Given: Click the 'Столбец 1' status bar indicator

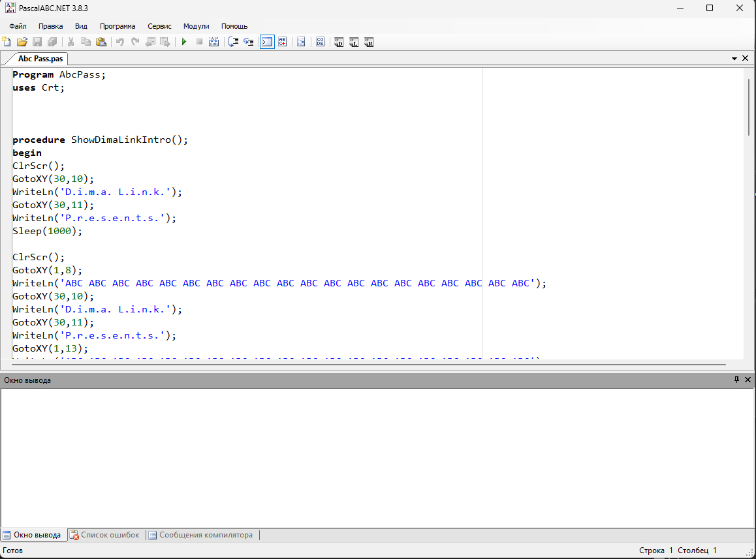Looking at the screenshot, I should 697,551.
